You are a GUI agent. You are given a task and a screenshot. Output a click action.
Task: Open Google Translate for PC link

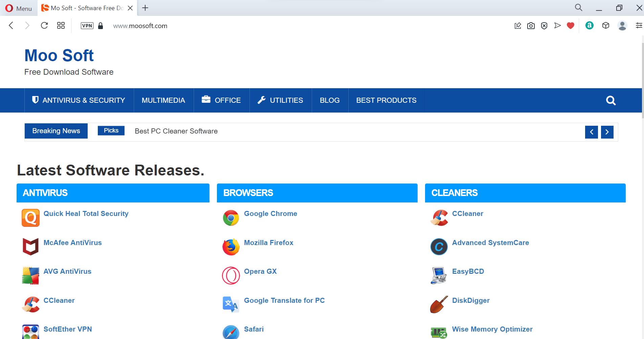point(284,300)
